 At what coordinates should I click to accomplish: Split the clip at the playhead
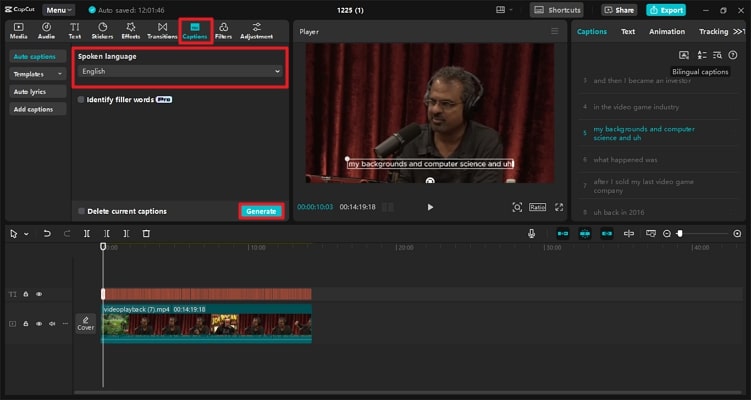[87, 234]
